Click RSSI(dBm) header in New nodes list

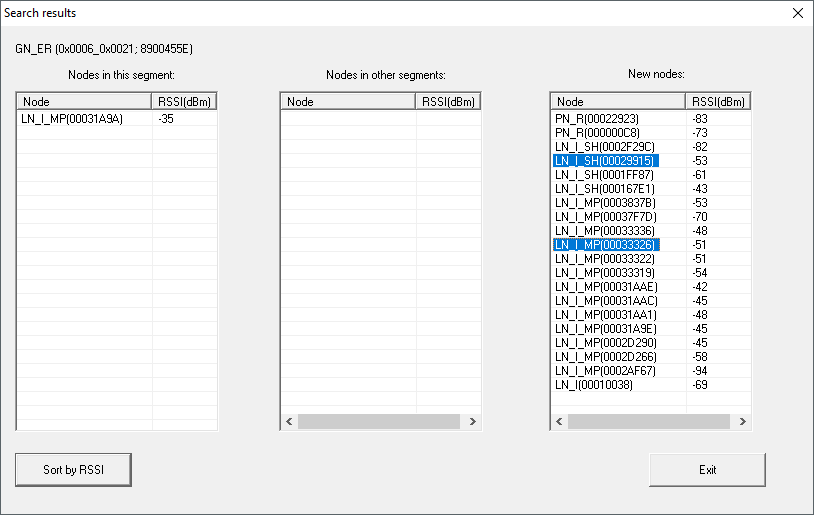click(x=718, y=102)
